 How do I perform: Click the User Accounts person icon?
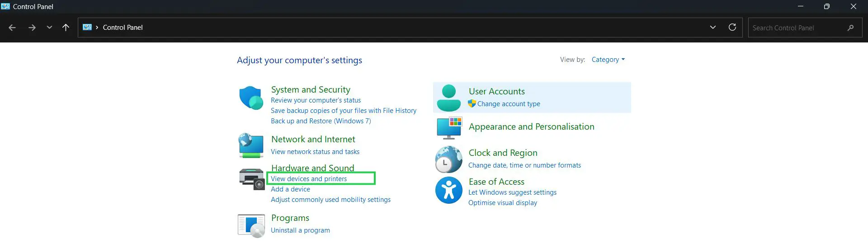click(x=448, y=98)
